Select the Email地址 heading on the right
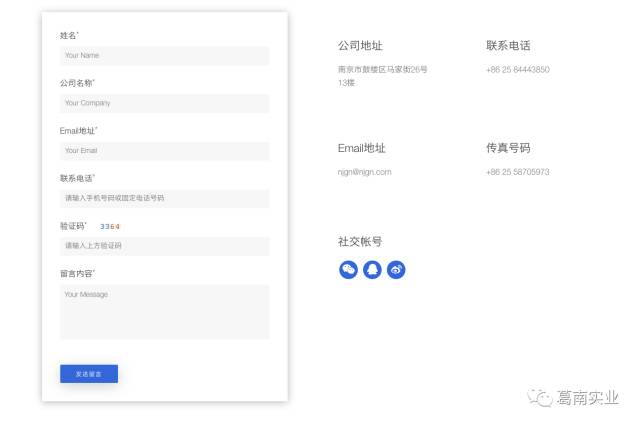The width and height of the screenshot is (640, 426). pyautogui.click(x=362, y=148)
